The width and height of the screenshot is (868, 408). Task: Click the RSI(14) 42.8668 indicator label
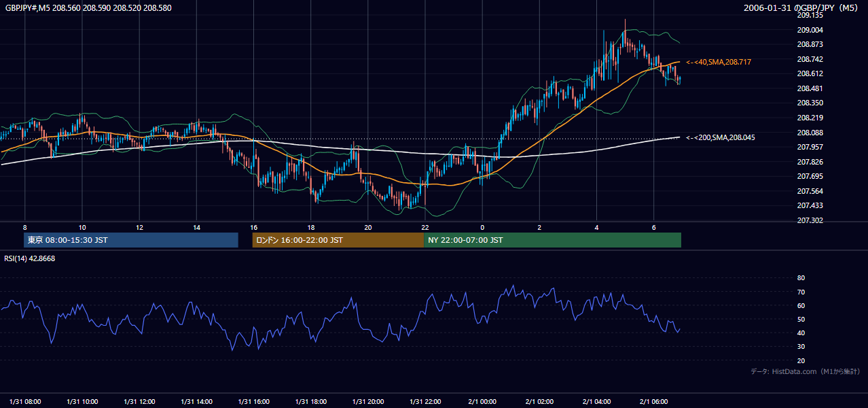click(x=29, y=258)
